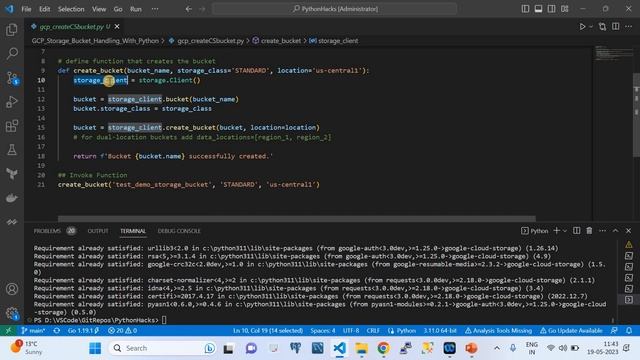Show more menu items ellipsis
The width and height of the screenshot is (640, 360).
[x=155, y=9]
